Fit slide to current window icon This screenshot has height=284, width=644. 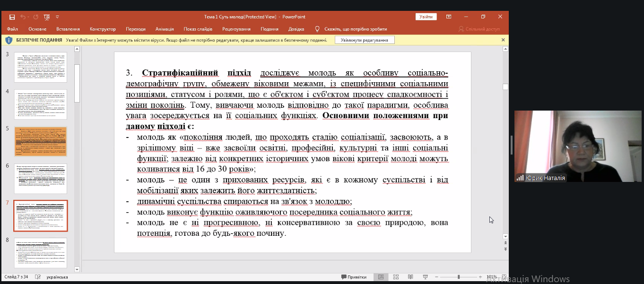coord(504,277)
